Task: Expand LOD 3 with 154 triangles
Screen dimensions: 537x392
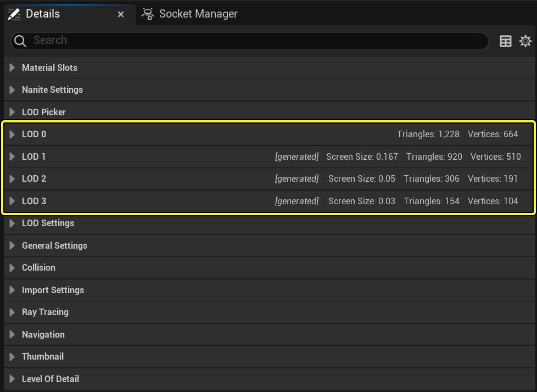Action: [12, 201]
